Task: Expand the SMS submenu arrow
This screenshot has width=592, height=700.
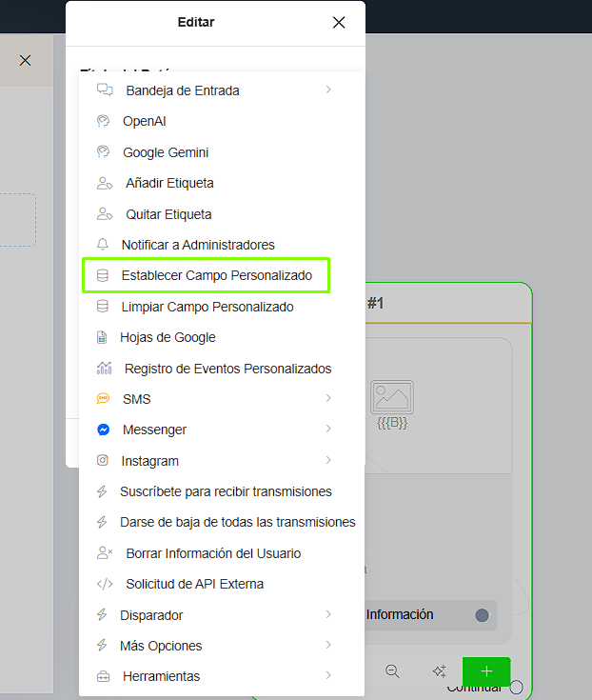Action: tap(328, 398)
